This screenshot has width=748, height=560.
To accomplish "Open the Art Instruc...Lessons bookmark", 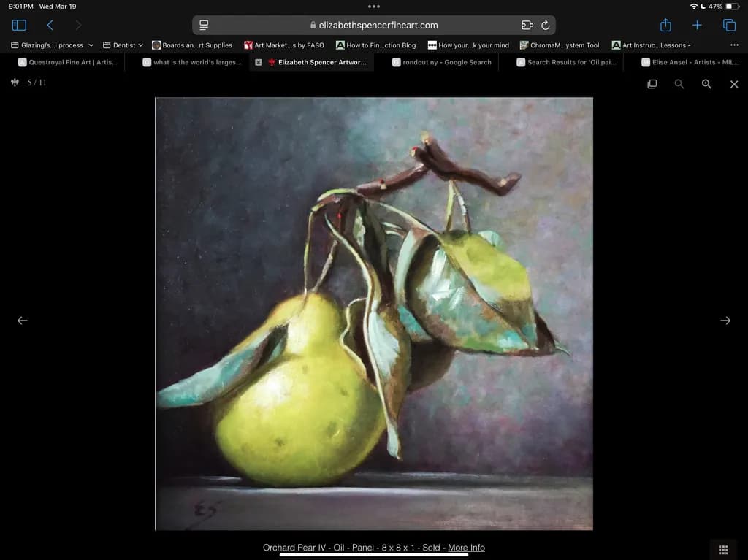I will coord(651,45).
